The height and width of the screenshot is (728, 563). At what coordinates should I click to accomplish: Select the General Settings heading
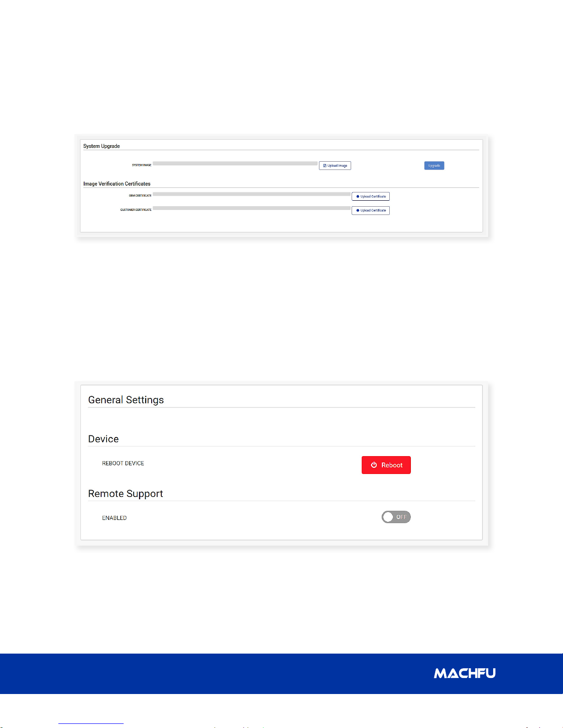[x=126, y=400]
